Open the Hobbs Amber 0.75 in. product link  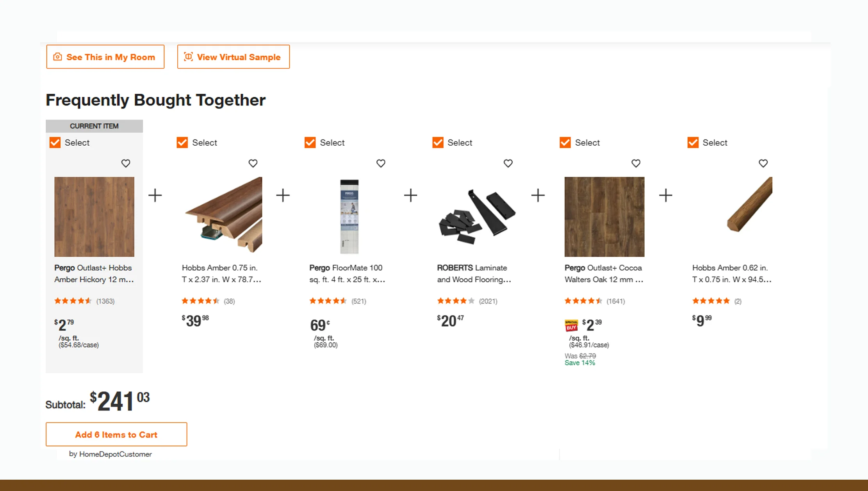[x=221, y=273]
